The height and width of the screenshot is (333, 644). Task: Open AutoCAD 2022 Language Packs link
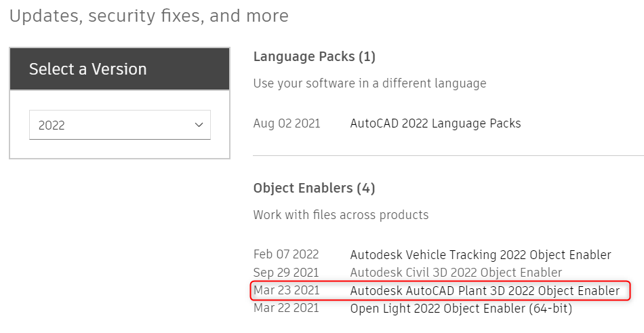tap(435, 123)
